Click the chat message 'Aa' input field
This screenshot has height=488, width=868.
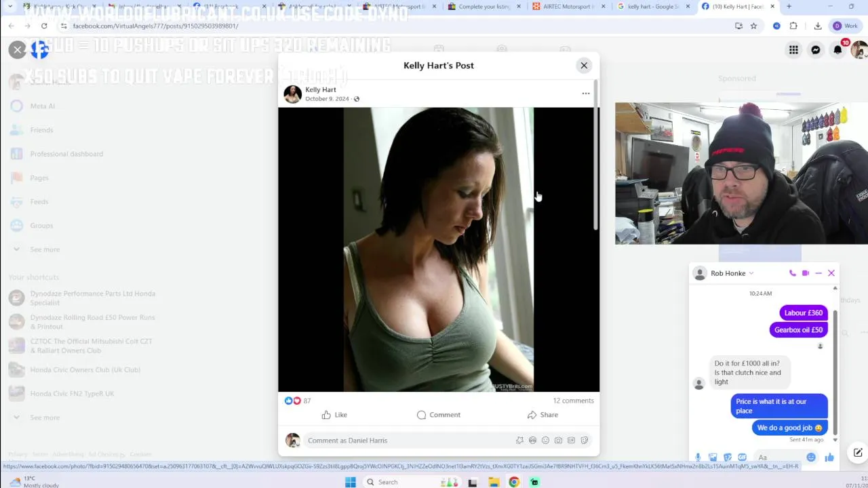point(780,457)
